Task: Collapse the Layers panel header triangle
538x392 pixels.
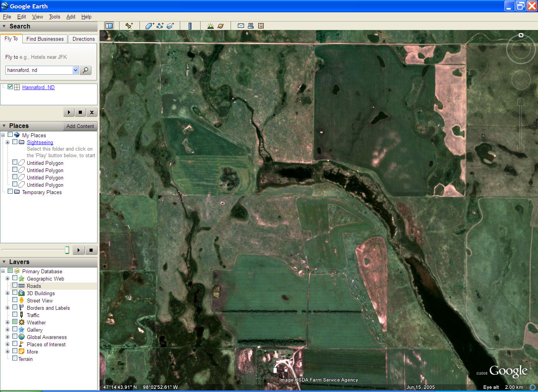Action: tap(4, 262)
